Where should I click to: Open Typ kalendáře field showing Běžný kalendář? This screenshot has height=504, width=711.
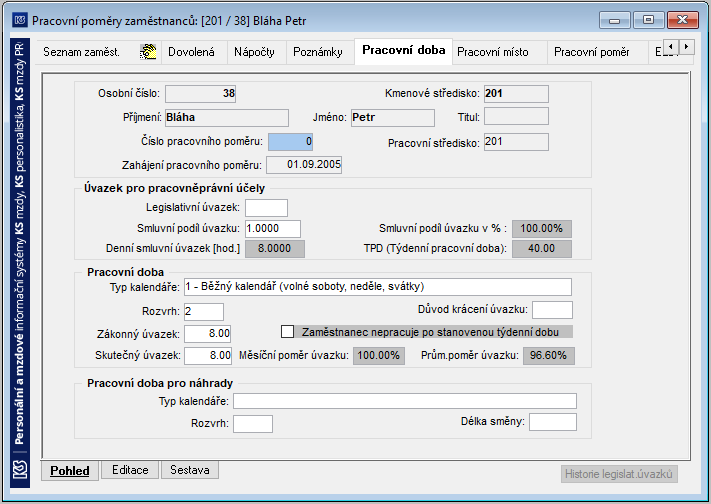[x=378, y=287]
